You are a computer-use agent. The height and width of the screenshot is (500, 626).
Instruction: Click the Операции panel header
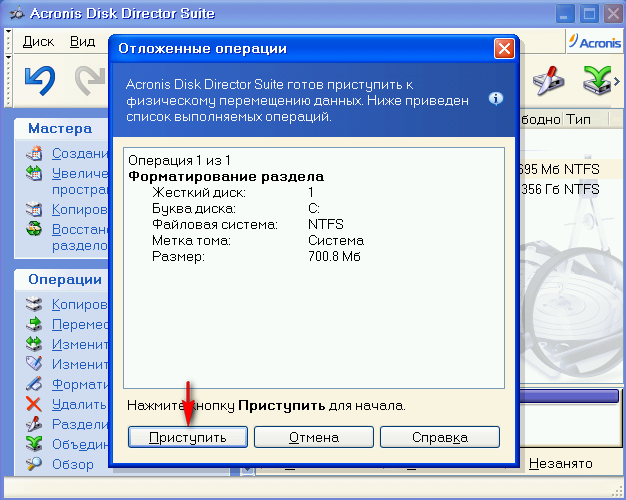(x=61, y=280)
